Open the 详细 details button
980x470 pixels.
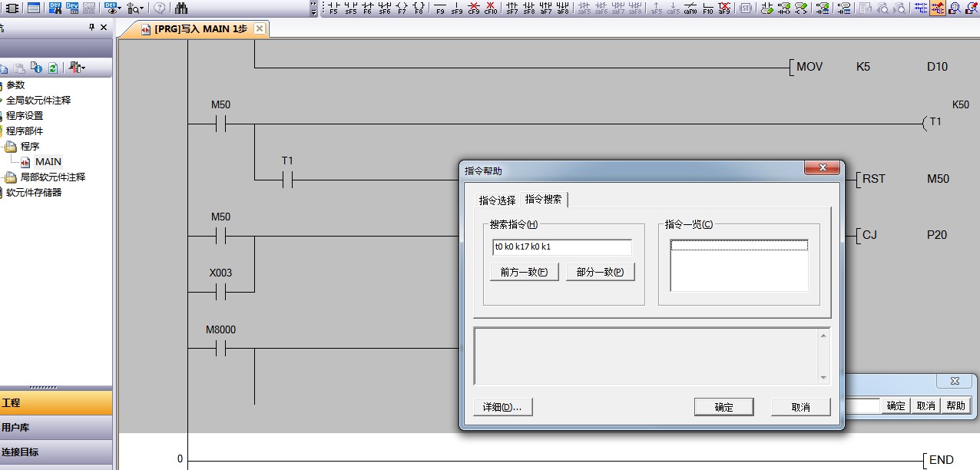tap(502, 407)
